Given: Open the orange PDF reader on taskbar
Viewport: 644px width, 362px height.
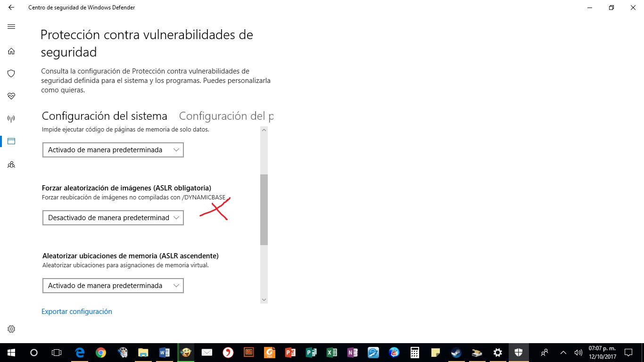Looking at the screenshot, I should [x=269, y=353].
